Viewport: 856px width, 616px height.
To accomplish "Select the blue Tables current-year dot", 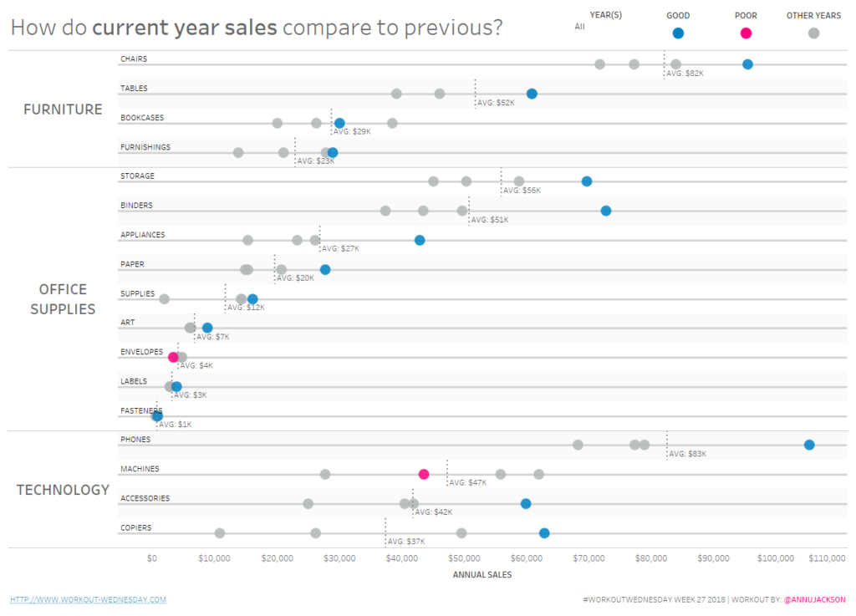I will click(x=532, y=94).
